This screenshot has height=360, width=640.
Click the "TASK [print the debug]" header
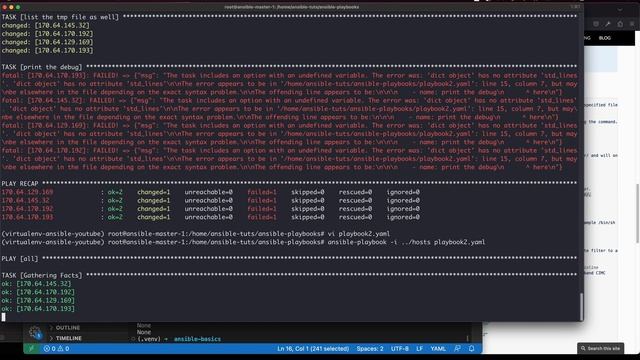pos(42,67)
